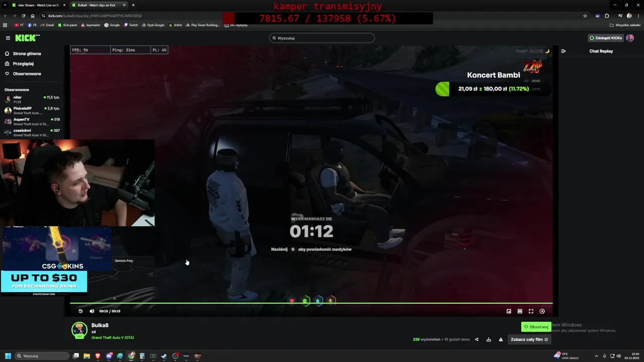
Task: Open Steam from the taskbar
Action: click(x=164, y=356)
